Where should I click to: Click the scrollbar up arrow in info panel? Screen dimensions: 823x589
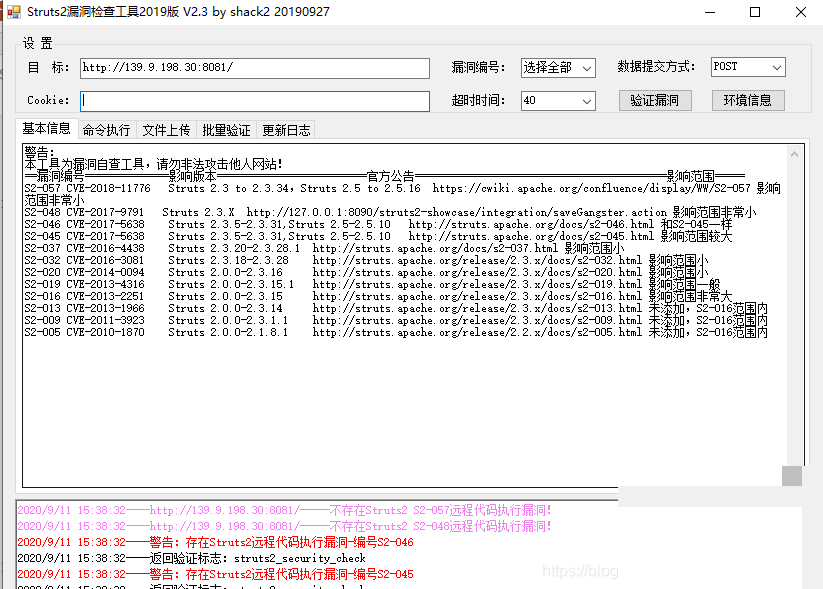click(794, 154)
